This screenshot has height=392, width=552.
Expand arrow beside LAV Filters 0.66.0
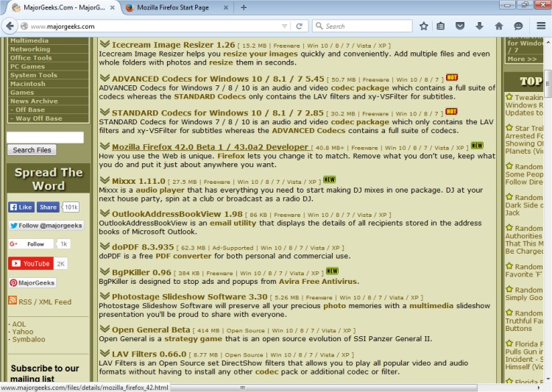(105, 353)
